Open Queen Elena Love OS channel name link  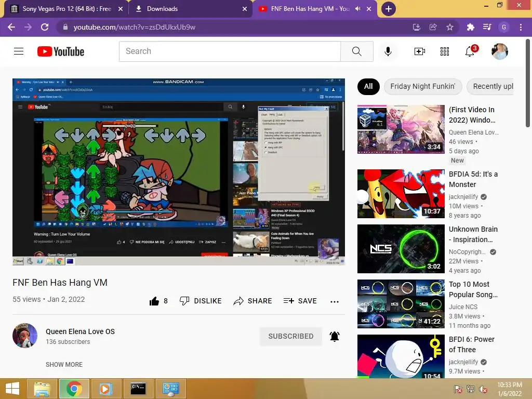click(x=80, y=331)
